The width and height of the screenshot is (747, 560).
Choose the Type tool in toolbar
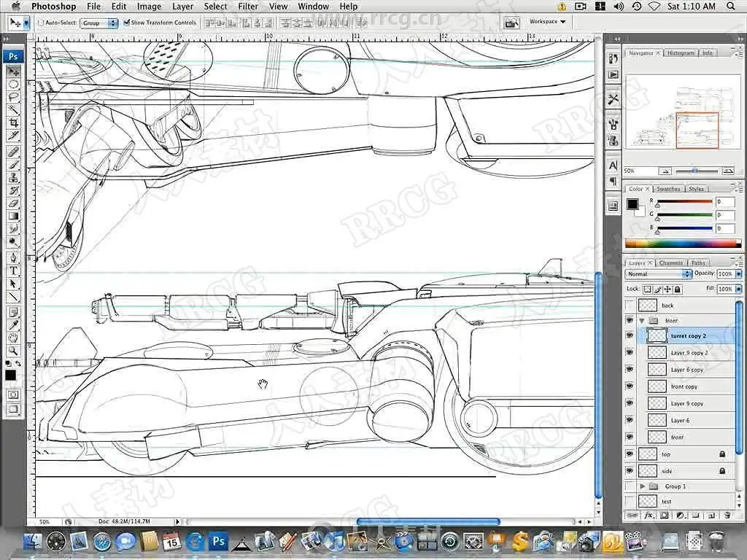click(13, 271)
